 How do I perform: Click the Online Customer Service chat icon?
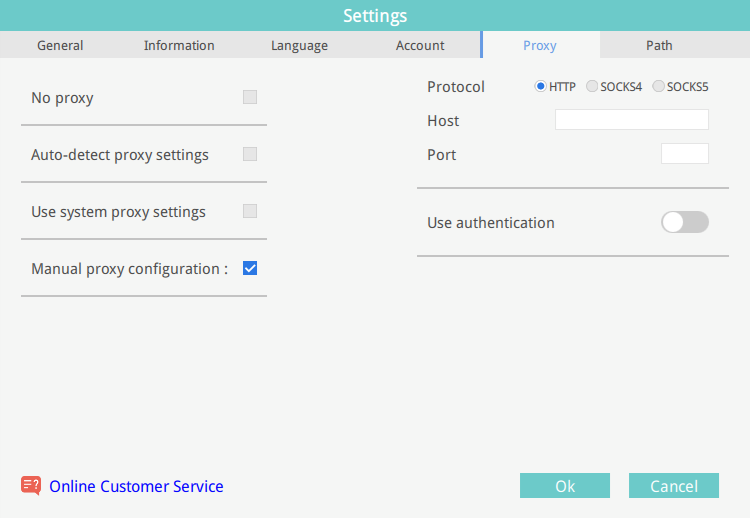(31, 485)
